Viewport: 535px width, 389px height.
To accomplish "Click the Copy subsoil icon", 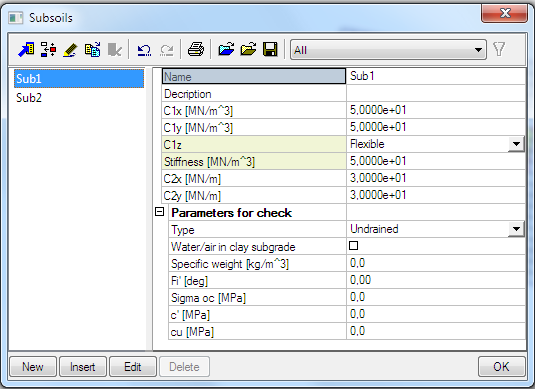I will 92,50.
